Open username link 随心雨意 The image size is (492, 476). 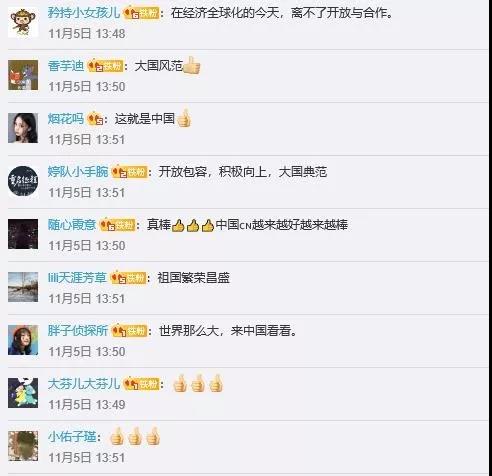(x=72, y=225)
